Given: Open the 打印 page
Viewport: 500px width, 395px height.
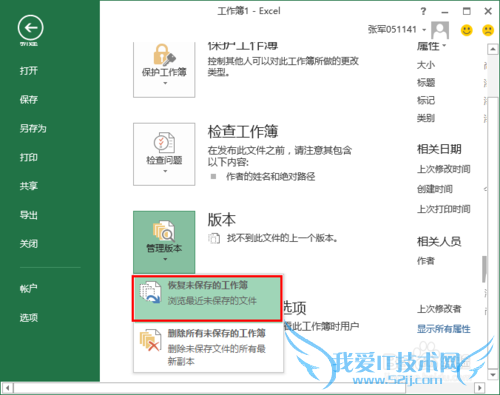Looking at the screenshot, I should click(29, 157).
